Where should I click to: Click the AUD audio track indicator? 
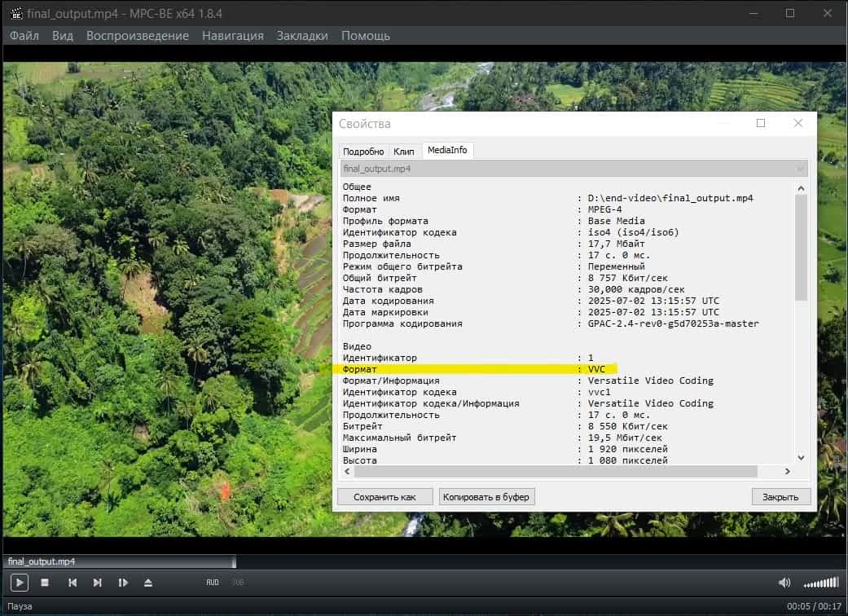pyautogui.click(x=213, y=583)
